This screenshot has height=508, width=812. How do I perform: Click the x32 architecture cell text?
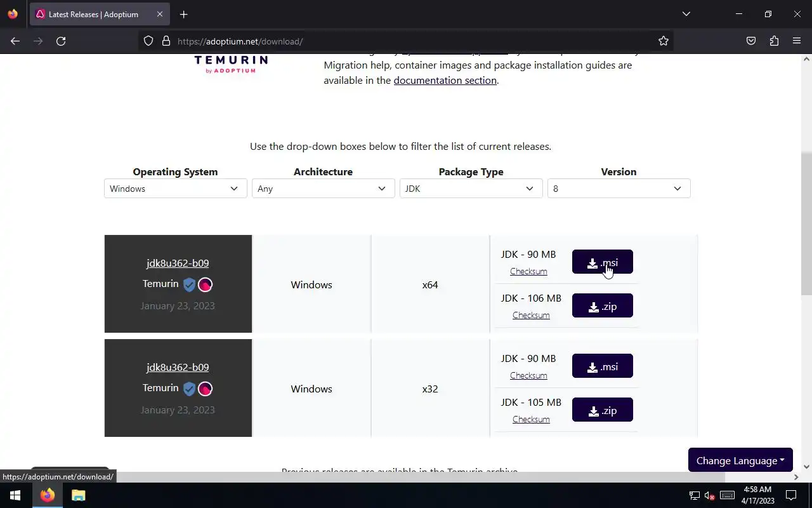(x=430, y=389)
